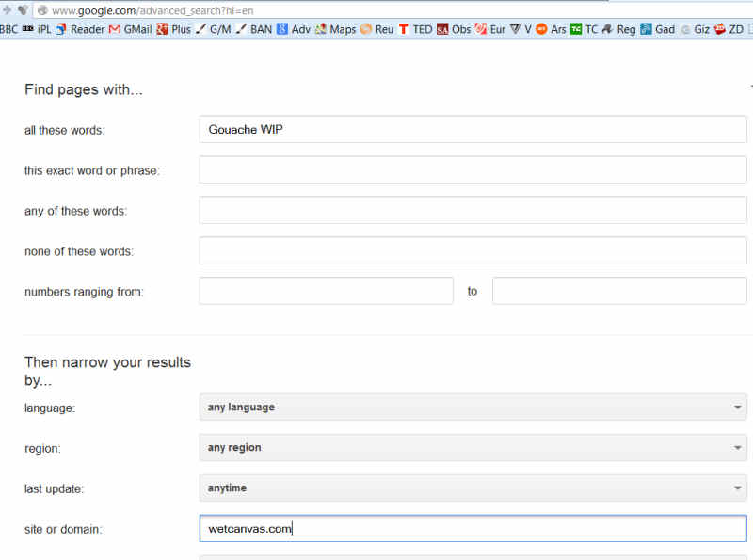Click the 'site or domain' field
The height and width of the screenshot is (560, 753).
(x=473, y=528)
